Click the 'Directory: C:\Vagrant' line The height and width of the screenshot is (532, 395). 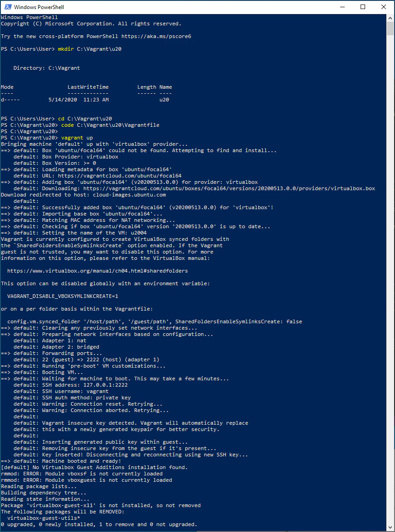pos(47,68)
